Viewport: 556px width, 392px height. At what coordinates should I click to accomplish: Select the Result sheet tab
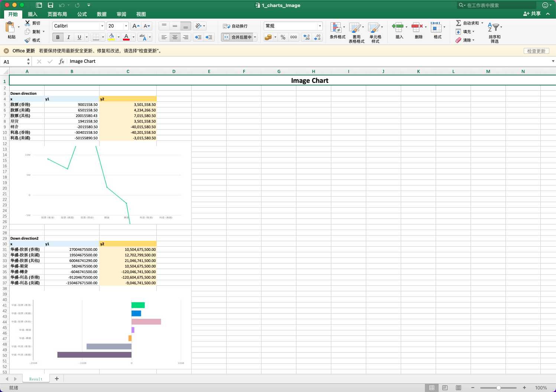coord(36,379)
